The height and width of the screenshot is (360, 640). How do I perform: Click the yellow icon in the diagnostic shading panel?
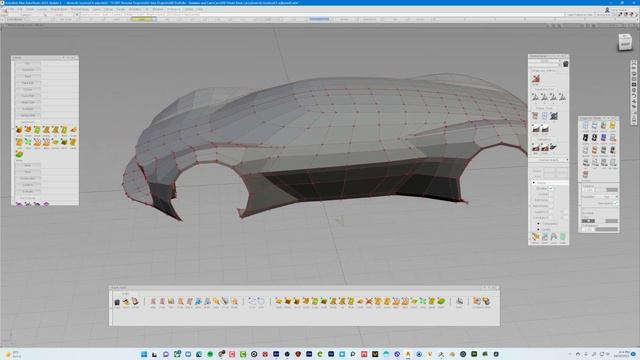(612, 125)
